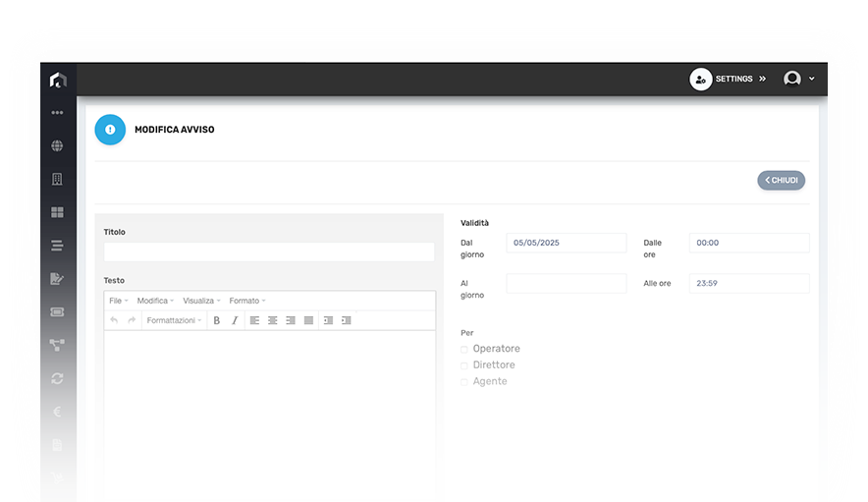Check the Agente checkbox
The width and height of the screenshot is (868, 502).
(464, 382)
